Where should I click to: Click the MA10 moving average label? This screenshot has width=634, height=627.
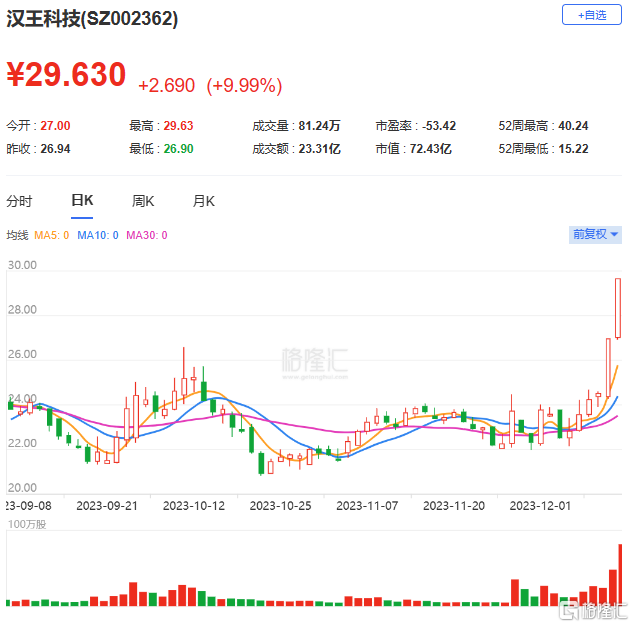[98, 235]
